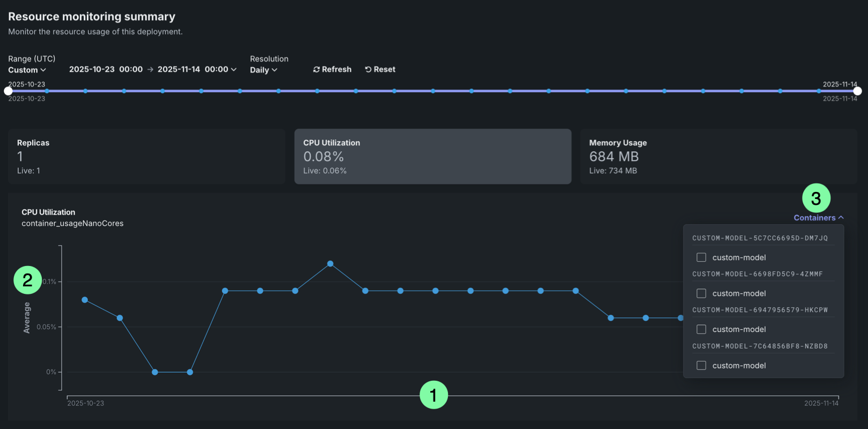Viewport: 868px width, 429px height.
Task: Click the Refresh circular arrow icon
Action: point(316,70)
